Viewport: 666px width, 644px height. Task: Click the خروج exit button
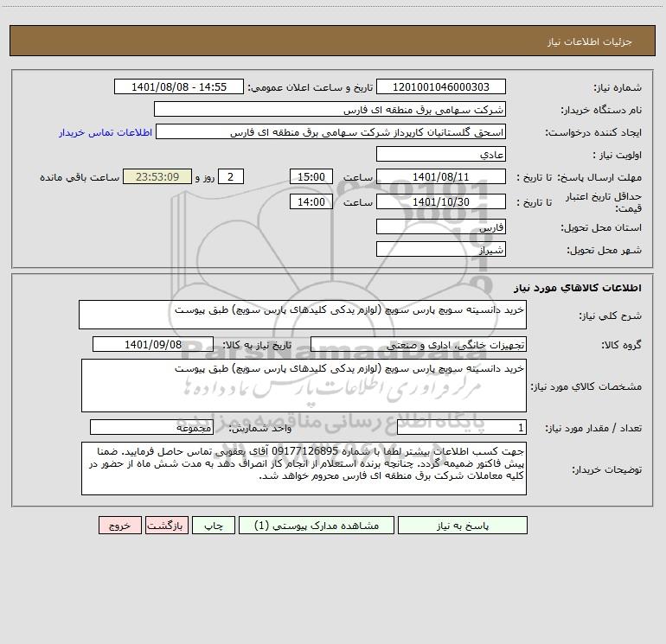click(x=119, y=526)
